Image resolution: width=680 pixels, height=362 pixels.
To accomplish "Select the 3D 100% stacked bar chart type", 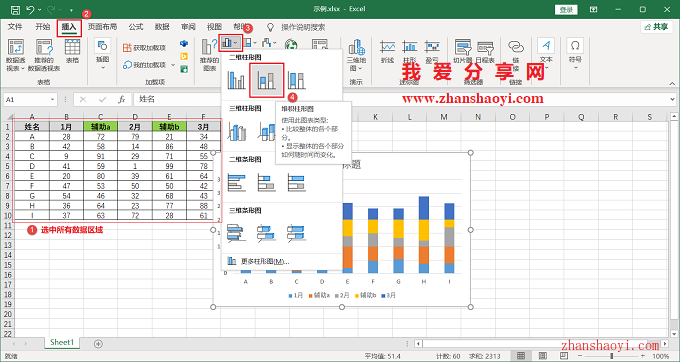I will tap(296, 233).
